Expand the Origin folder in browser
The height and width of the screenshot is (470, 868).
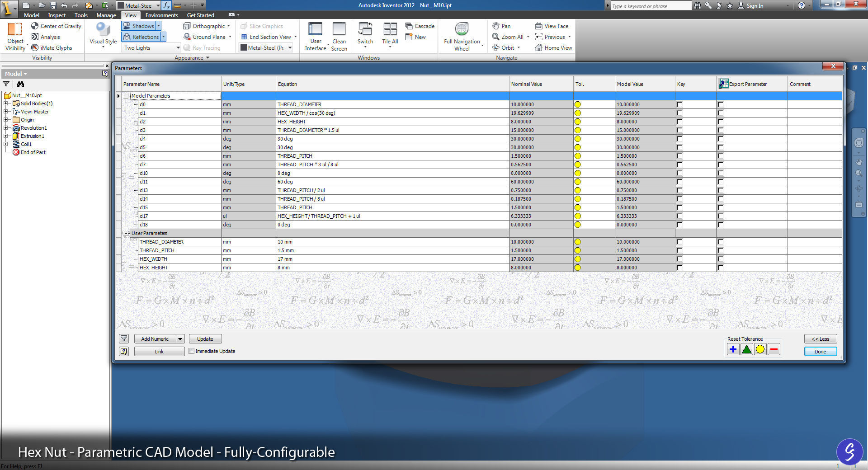coord(6,120)
